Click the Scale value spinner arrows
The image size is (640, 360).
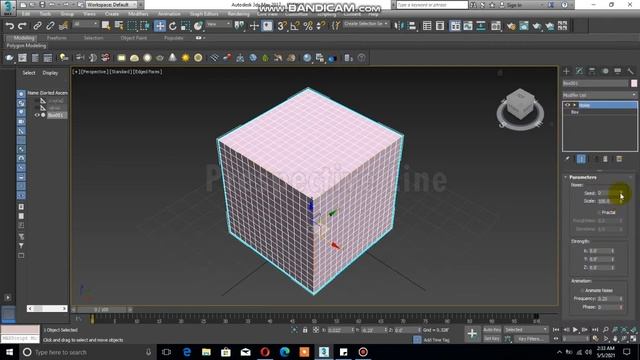621,201
